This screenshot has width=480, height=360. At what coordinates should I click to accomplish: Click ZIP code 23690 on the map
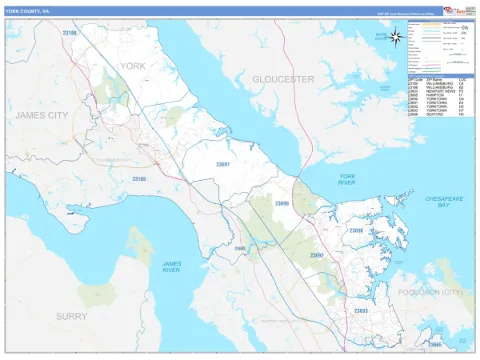(x=282, y=203)
